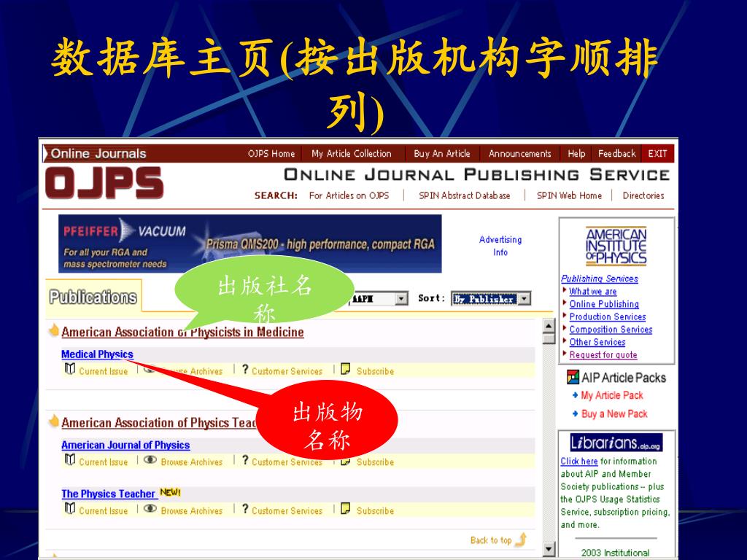Click Customer Services question icon for The Physics Teacher
Viewport: 747px width, 560px height.
point(245,508)
